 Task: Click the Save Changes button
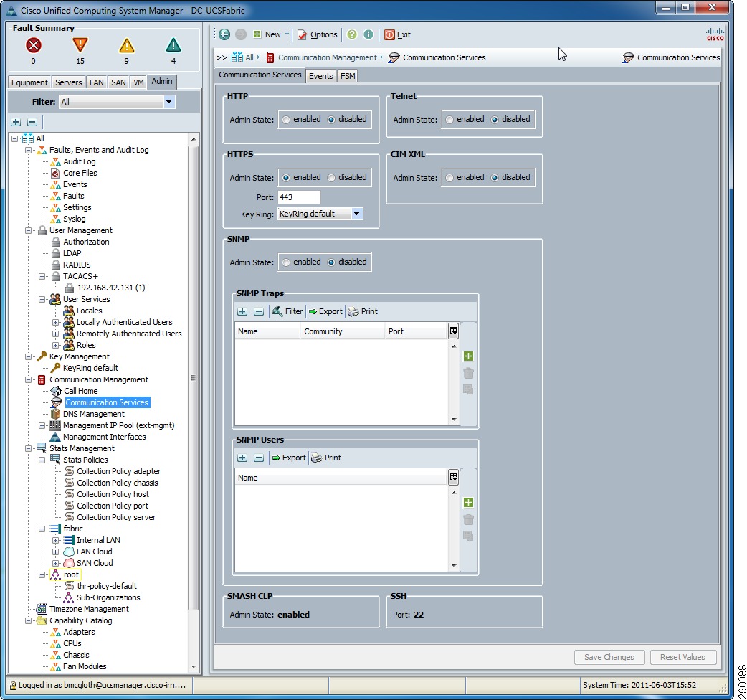609,657
